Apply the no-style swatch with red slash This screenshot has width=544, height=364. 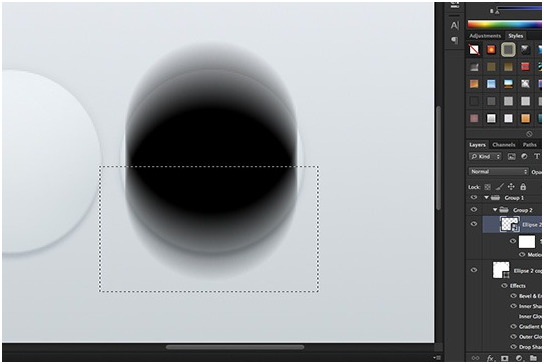[x=474, y=50]
